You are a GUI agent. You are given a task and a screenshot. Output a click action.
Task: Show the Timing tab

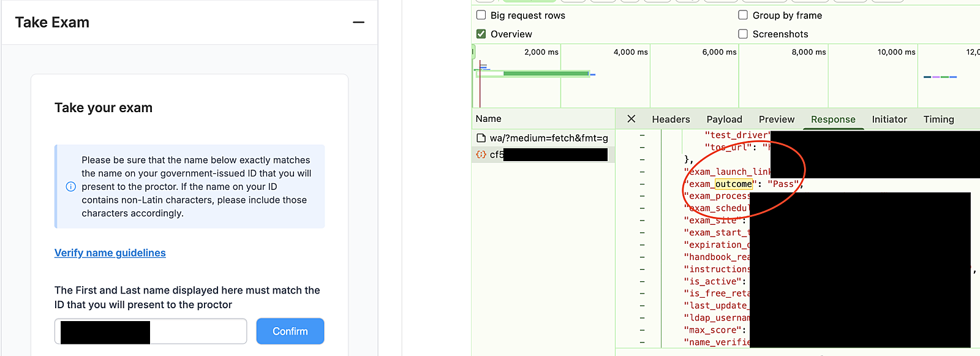[x=938, y=119]
